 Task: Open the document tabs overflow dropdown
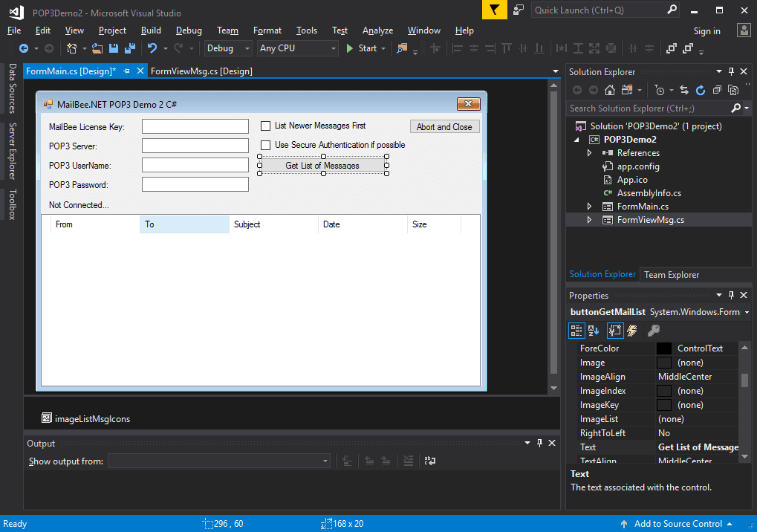tap(556, 71)
